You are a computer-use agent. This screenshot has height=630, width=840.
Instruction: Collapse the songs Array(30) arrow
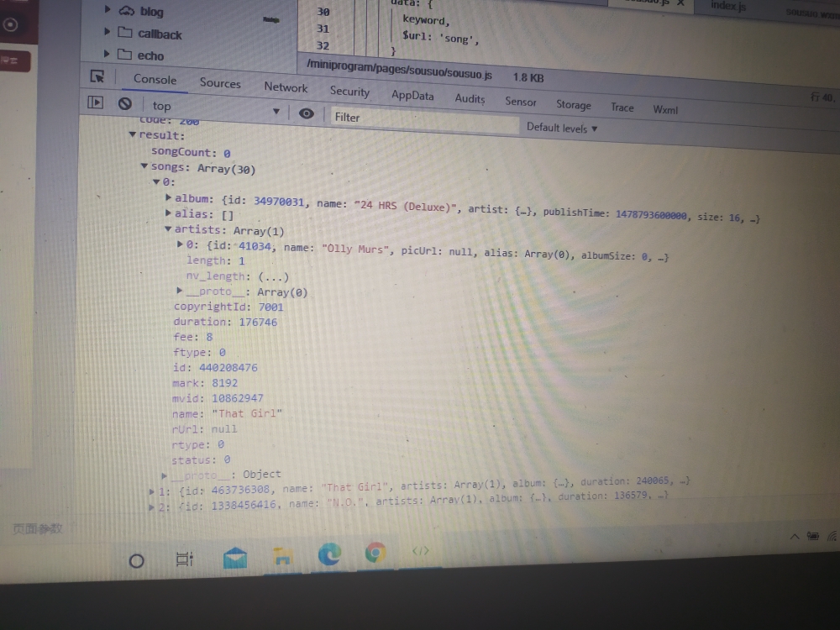point(144,166)
